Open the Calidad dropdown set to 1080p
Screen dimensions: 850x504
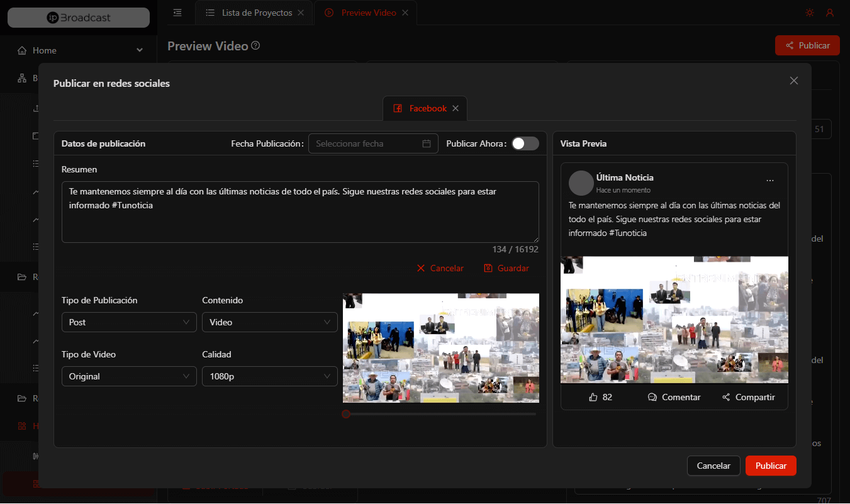point(269,376)
